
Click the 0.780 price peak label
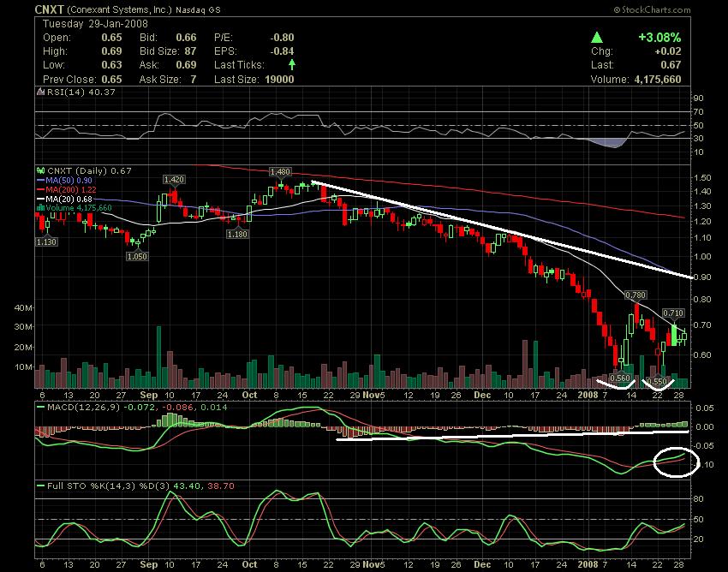636,295
